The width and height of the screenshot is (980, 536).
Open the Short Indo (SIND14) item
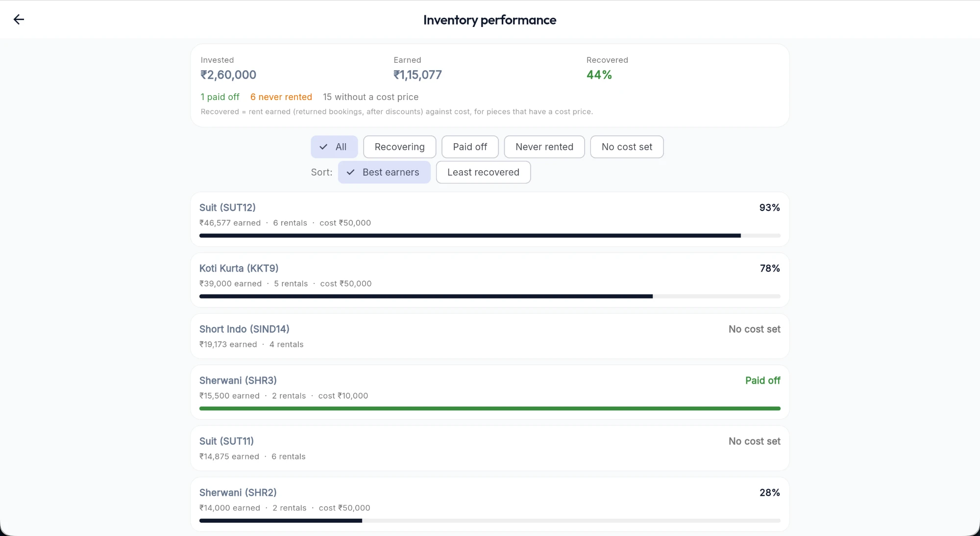490,336
